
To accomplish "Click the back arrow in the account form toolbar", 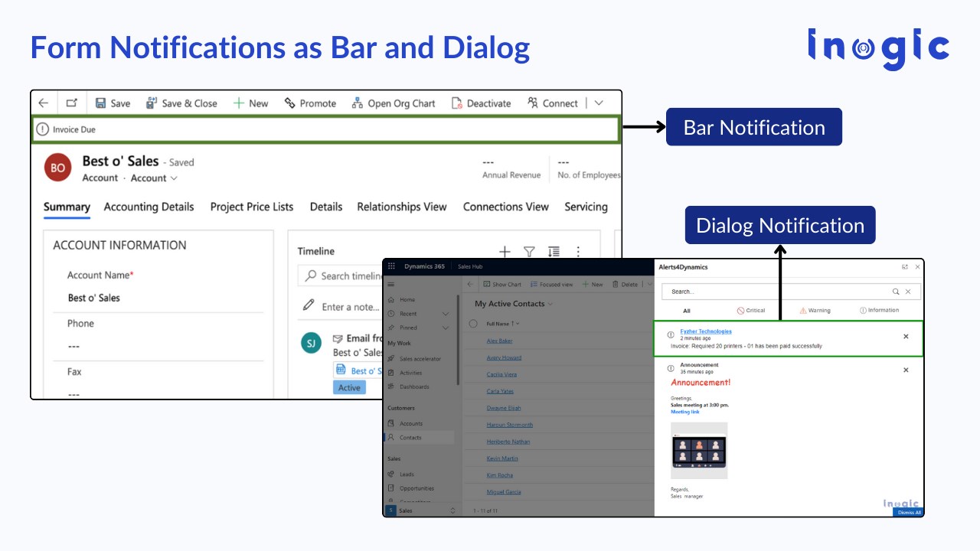I will (44, 103).
